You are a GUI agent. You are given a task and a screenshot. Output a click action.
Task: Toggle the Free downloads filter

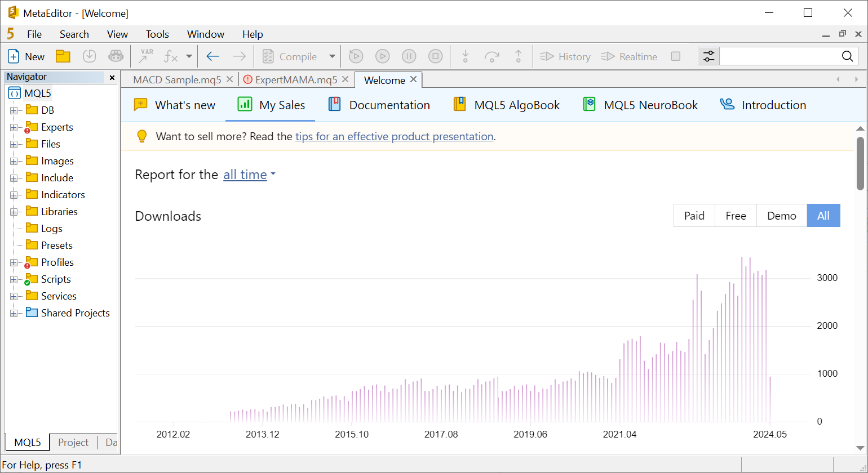[x=735, y=216]
